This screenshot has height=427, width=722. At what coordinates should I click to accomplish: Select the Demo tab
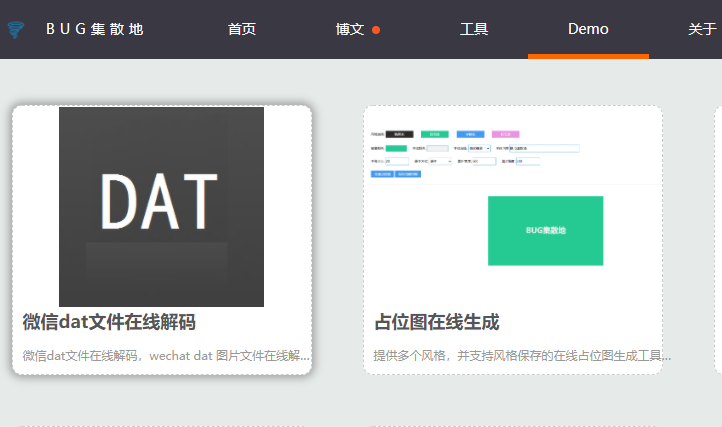click(x=588, y=29)
